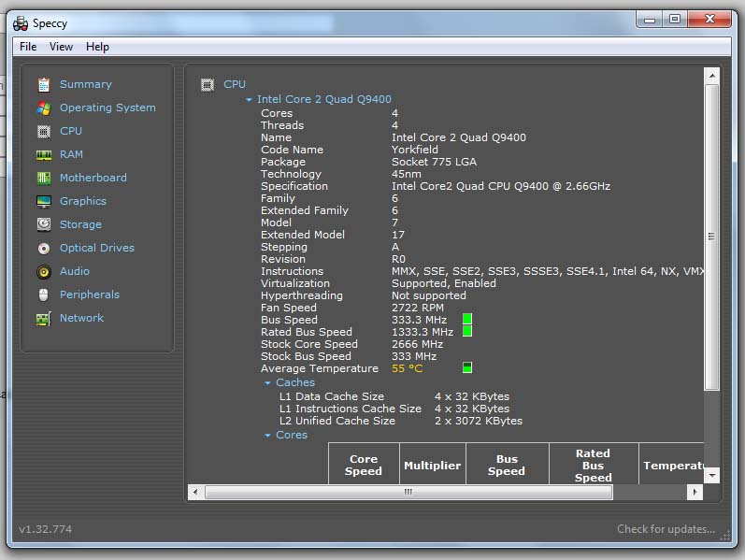
Task: Open the File menu
Action: pos(28,47)
